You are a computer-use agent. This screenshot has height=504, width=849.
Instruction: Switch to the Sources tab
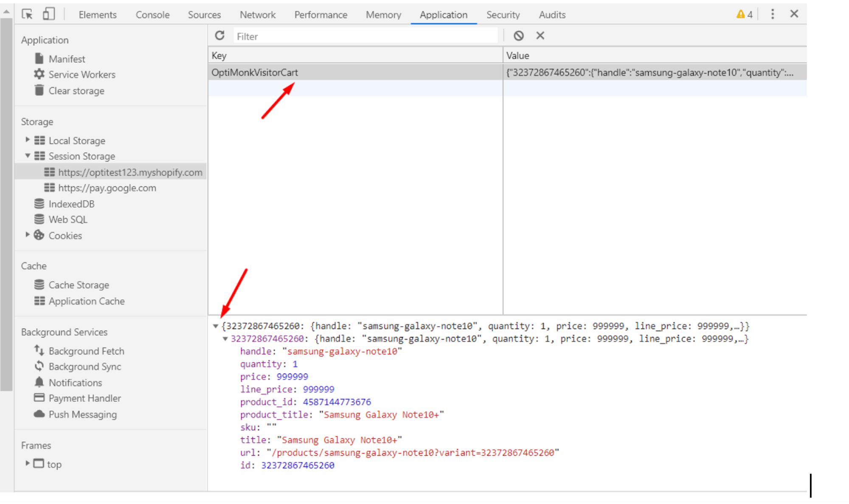pos(204,15)
